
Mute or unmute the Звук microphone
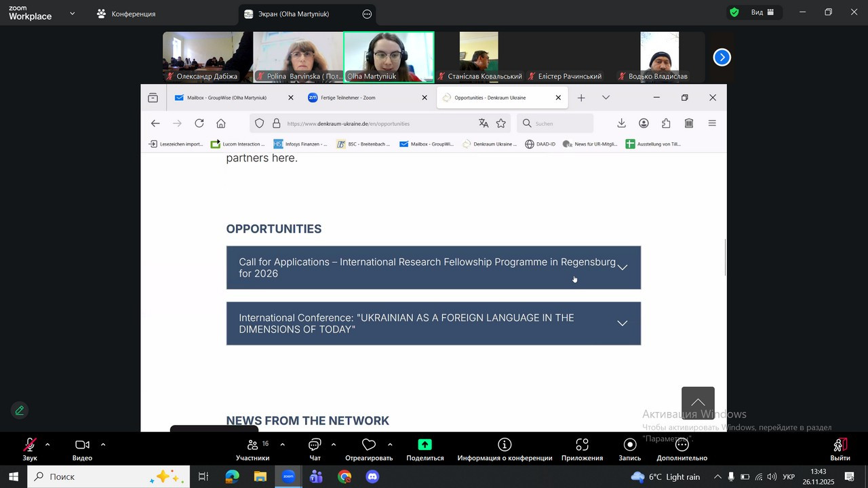[x=30, y=449]
